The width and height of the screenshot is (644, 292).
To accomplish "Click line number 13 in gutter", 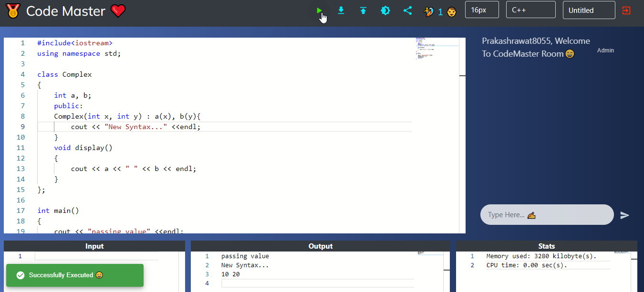I will (21, 169).
